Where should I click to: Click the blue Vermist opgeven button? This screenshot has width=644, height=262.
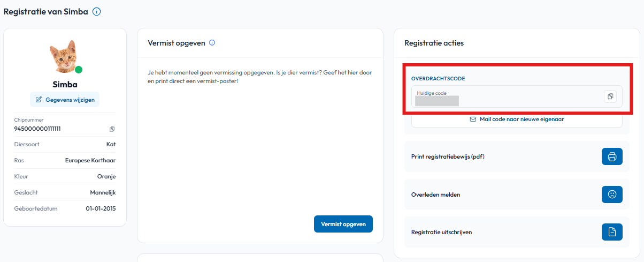pyautogui.click(x=343, y=224)
